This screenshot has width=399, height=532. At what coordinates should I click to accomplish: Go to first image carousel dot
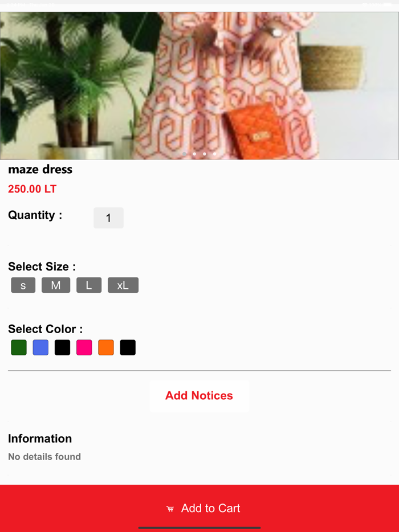(184, 154)
